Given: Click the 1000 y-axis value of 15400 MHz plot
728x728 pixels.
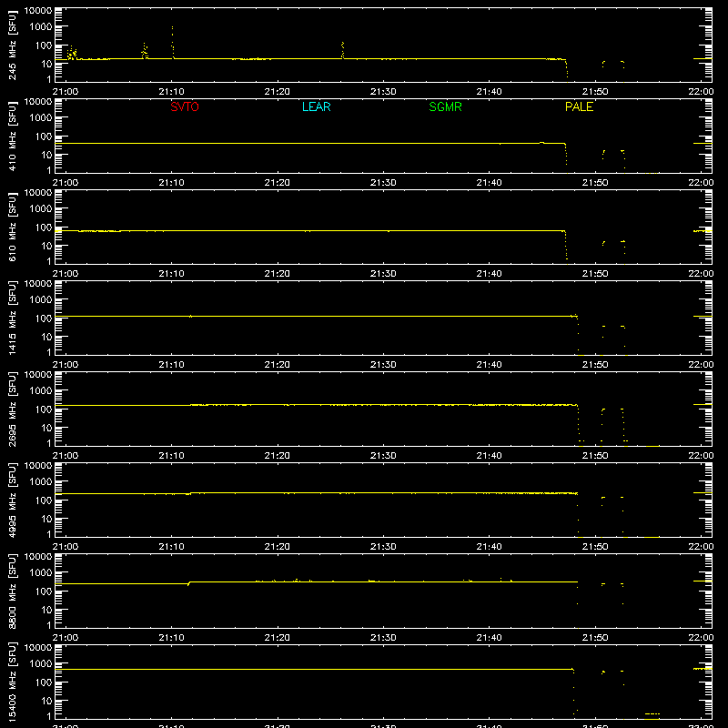Looking at the screenshot, I should coord(41,664).
